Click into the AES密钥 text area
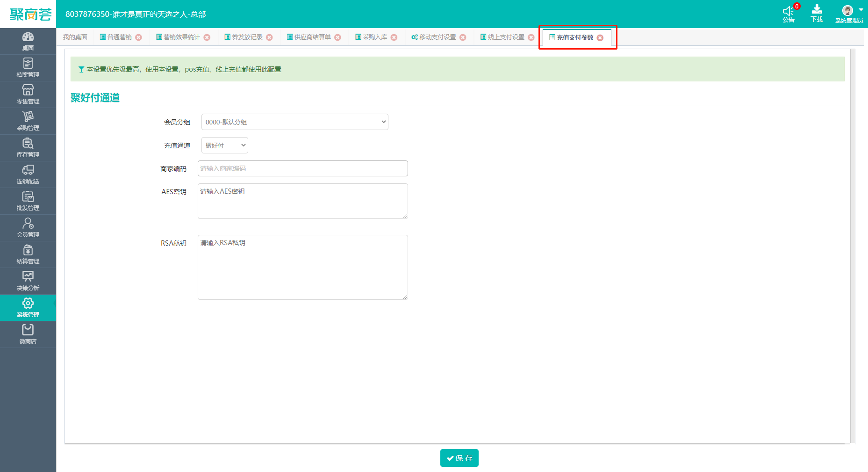This screenshot has height=472, width=868. (303, 201)
